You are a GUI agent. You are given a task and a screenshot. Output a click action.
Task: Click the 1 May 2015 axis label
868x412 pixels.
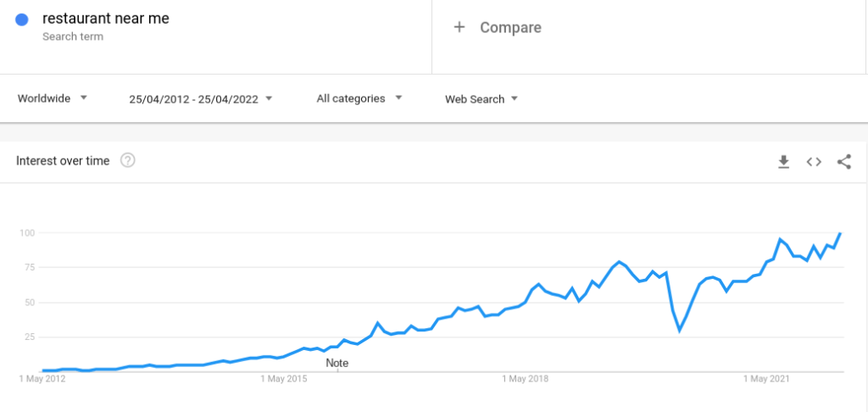coord(283,379)
